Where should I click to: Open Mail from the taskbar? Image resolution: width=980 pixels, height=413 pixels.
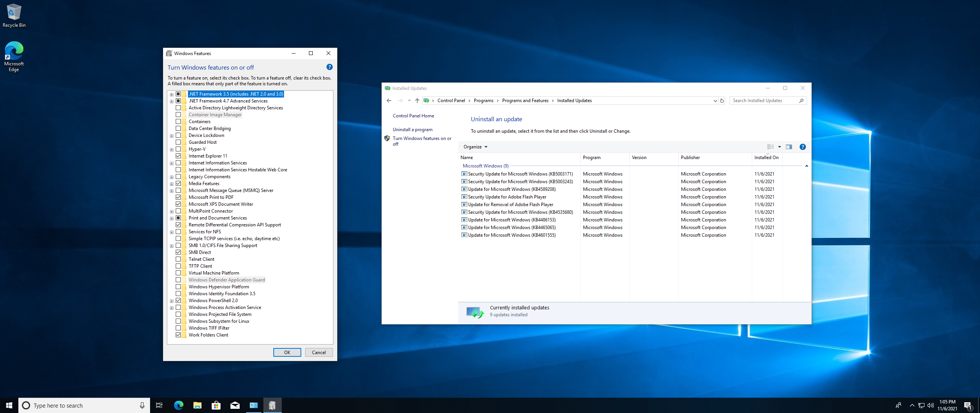235,405
